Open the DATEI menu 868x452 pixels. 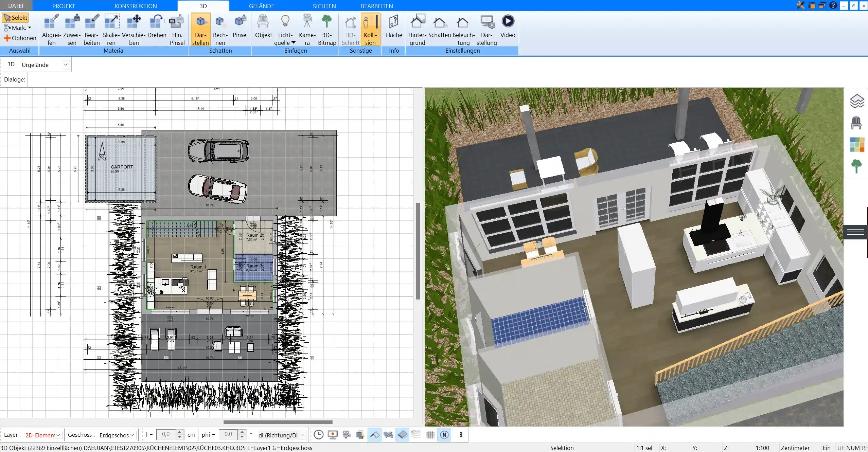16,6
